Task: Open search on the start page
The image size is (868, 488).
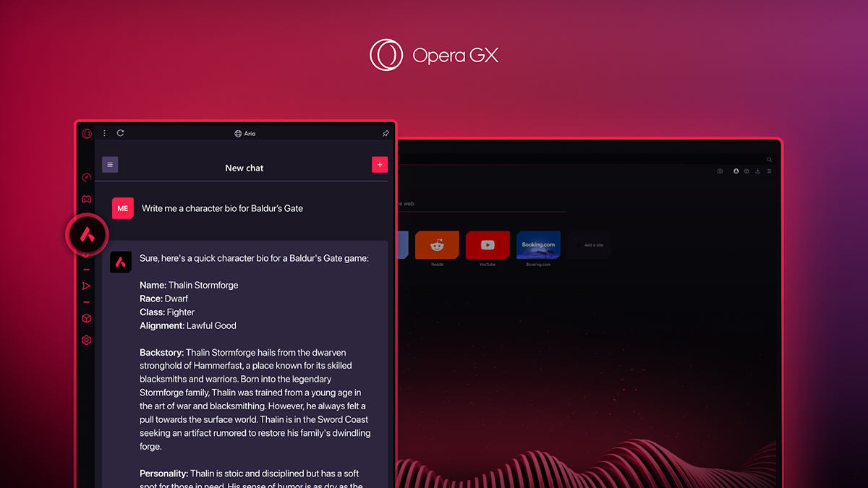Action: coord(769,159)
